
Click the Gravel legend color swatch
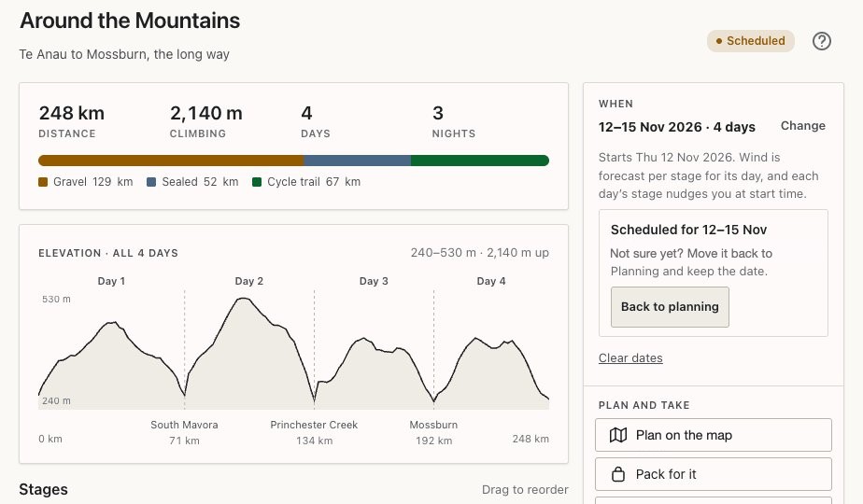click(43, 182)
